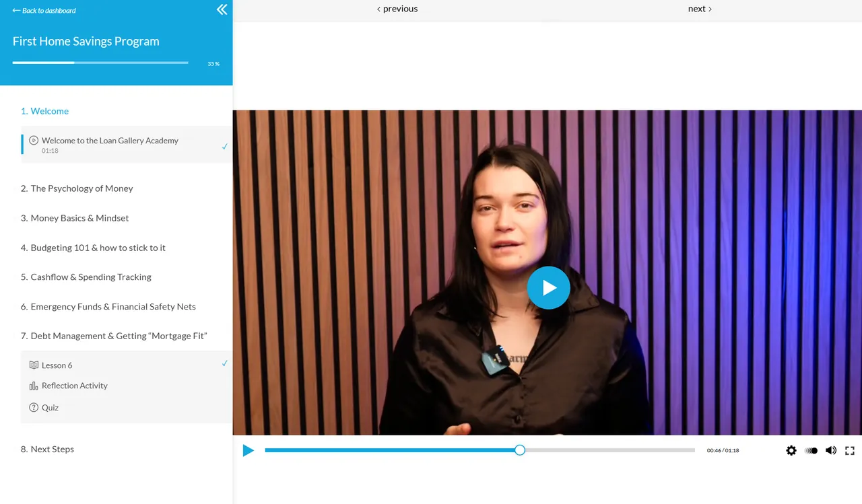The width and height of the screenshot is (862, 504).
Task: Enter fullscreen mode via fullscreen icon
Action: tap(850, 450)
